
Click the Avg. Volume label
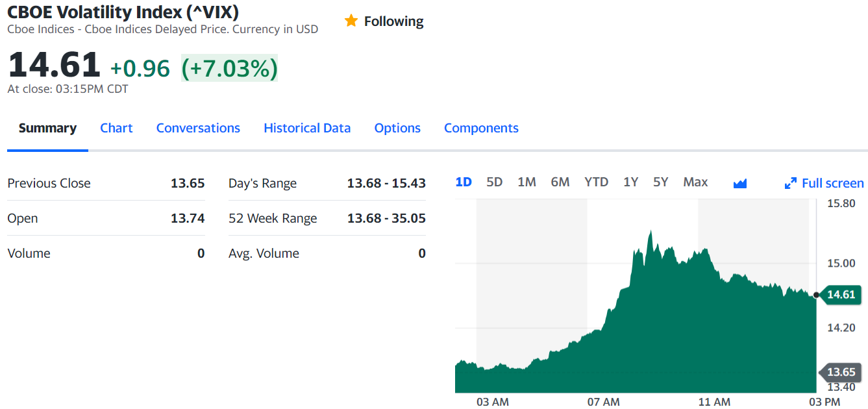click(x=264, y=253)
